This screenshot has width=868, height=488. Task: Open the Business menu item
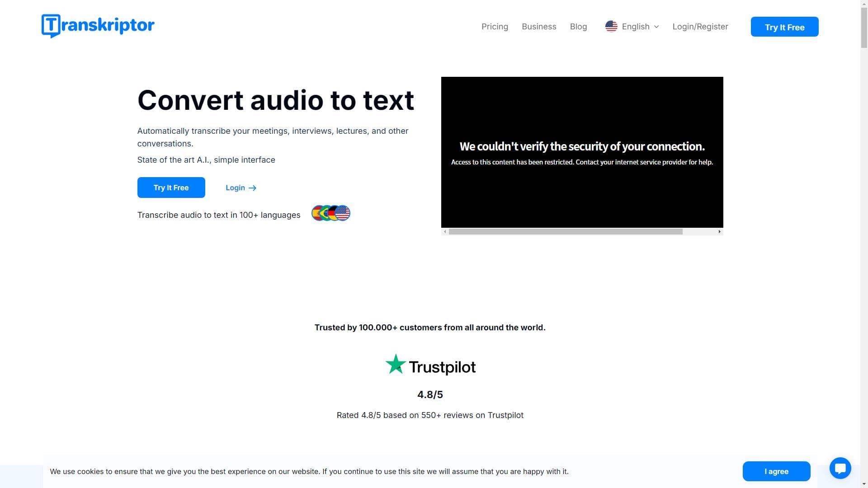coord(539,27)
